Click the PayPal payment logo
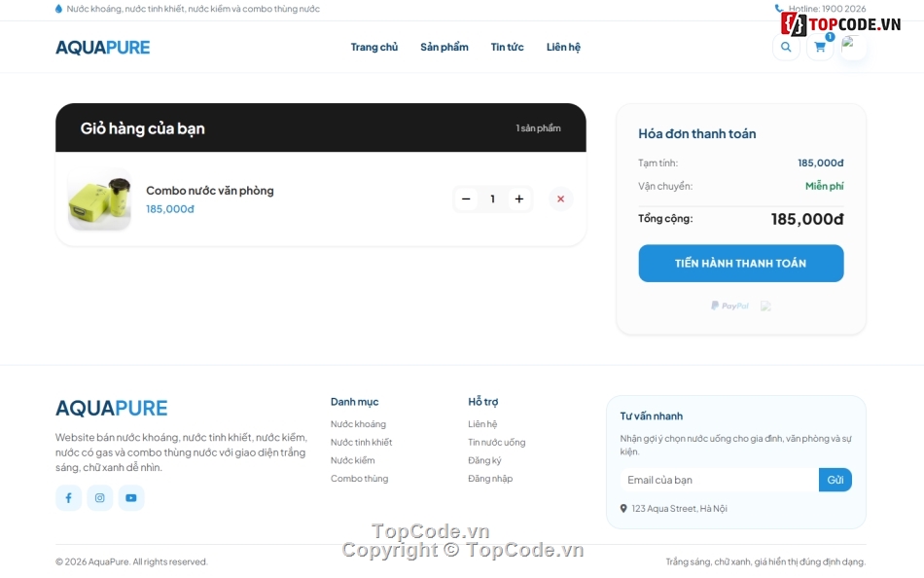This screenshot has height=578, width=924. tap(729, 306)
